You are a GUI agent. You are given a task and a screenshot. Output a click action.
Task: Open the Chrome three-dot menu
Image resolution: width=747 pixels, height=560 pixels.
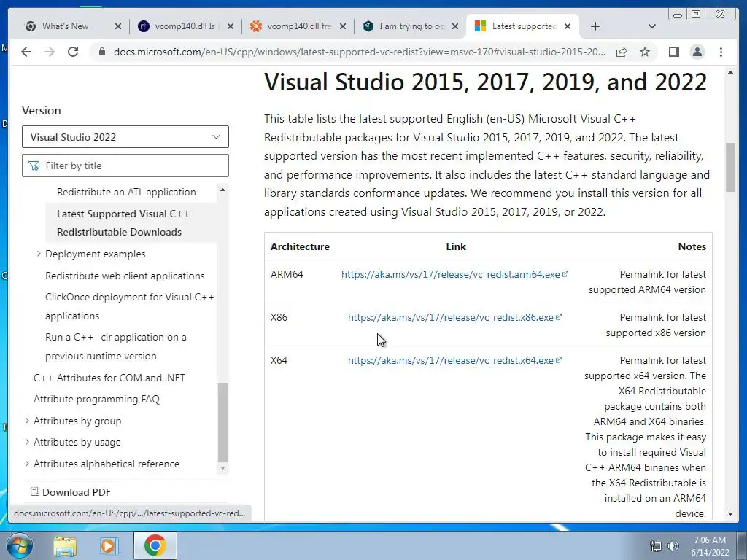pyautogui.click(x=721, y=52)
